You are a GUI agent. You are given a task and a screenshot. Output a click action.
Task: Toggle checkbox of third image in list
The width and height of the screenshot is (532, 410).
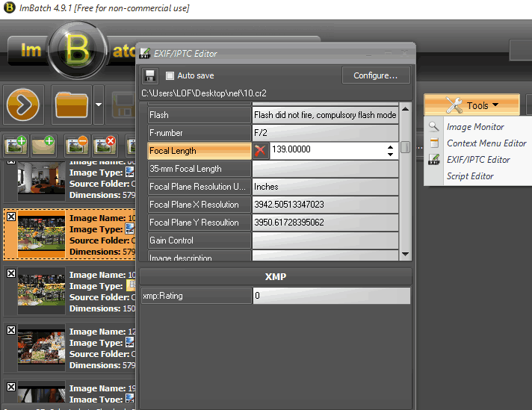click(x=11, y=273)
